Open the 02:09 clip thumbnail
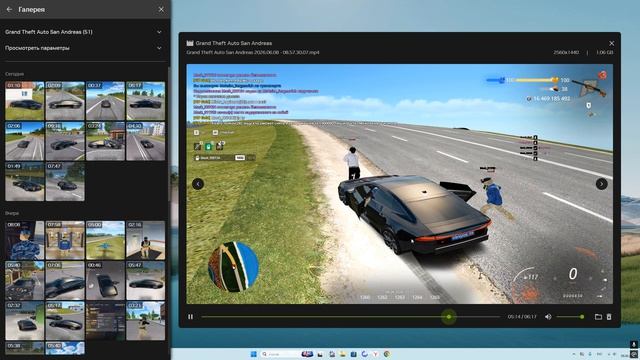Viewport: 640px width, 360px height. [65, 101]
